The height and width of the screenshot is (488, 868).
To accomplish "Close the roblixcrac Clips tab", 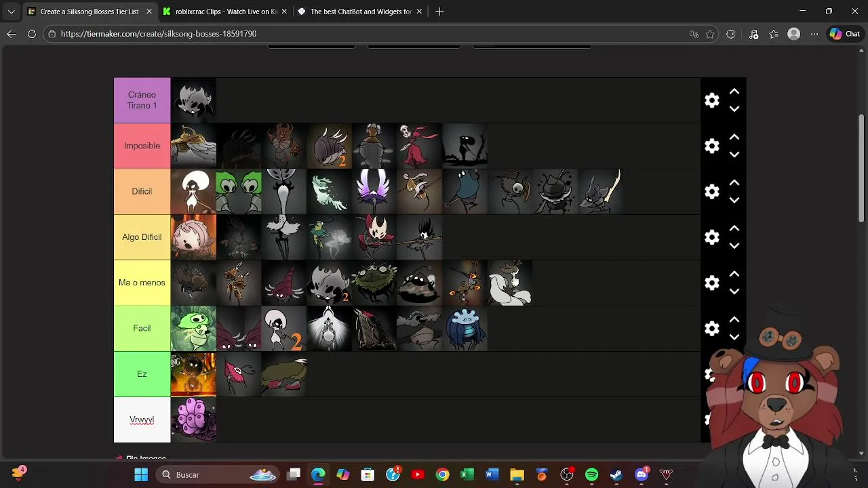I will coord(284,12).
